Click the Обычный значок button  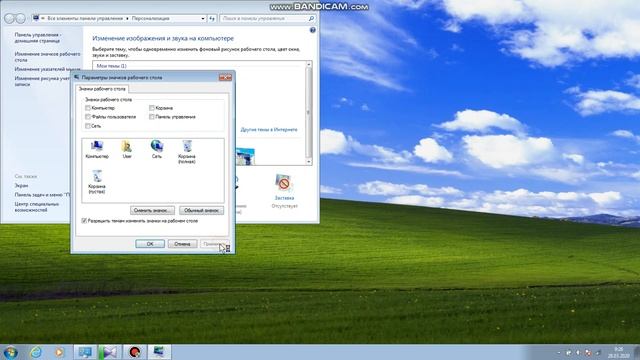click(202, 211)
